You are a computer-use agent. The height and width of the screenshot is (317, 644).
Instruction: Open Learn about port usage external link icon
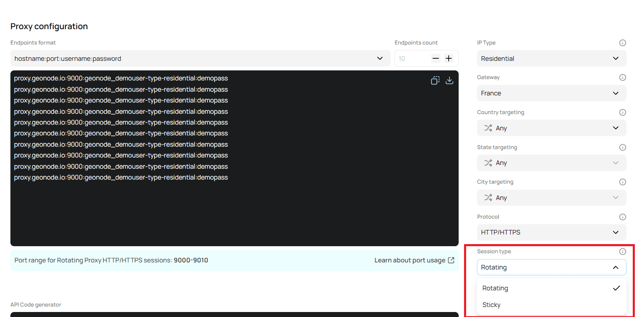pyautogui.click(x=451, y=260)
